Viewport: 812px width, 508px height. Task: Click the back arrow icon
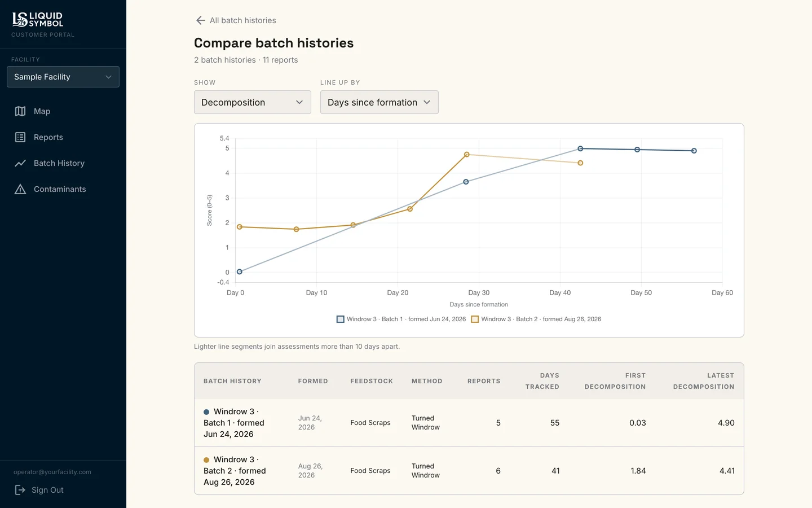(200, 20)
